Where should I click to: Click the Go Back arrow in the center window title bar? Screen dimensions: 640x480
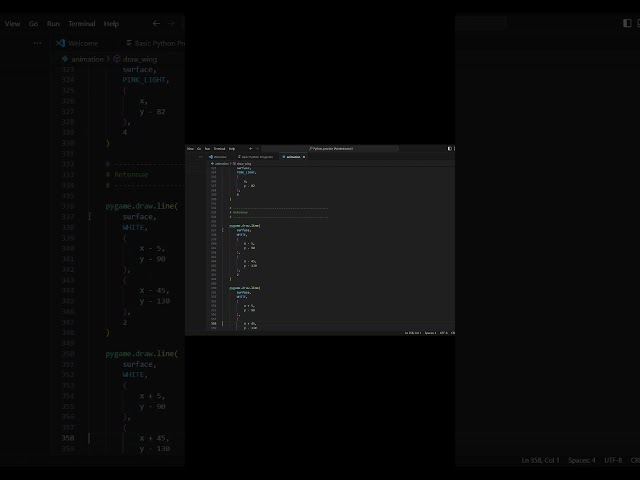click(x=251, y=149)
